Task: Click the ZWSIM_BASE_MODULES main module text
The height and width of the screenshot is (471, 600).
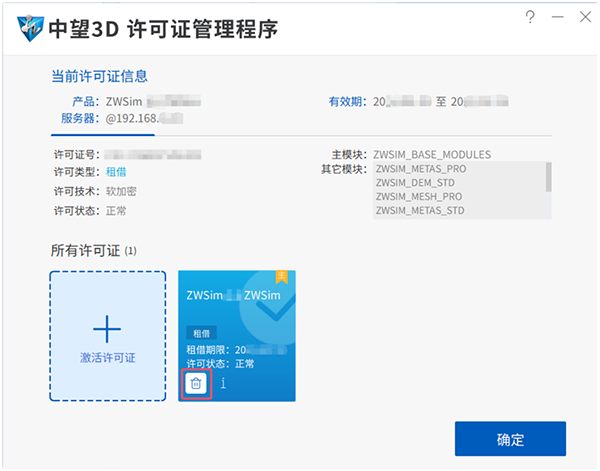Action: pos(432,155)
